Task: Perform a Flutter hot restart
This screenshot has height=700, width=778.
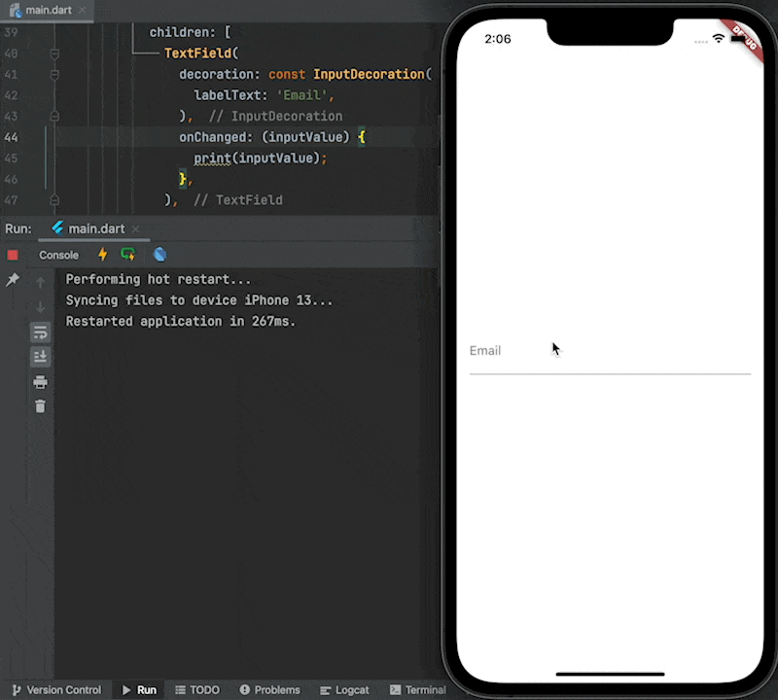Action: click(126, 255)
